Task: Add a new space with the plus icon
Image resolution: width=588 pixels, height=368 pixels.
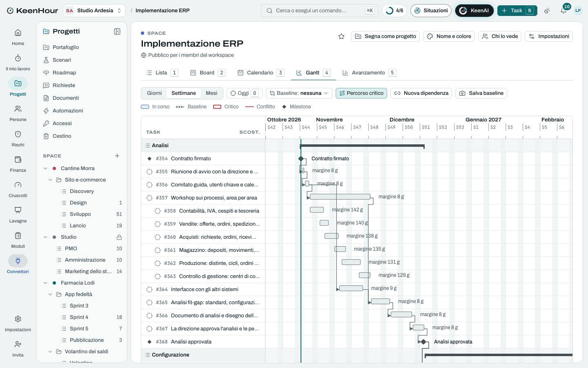Action: 117,156
